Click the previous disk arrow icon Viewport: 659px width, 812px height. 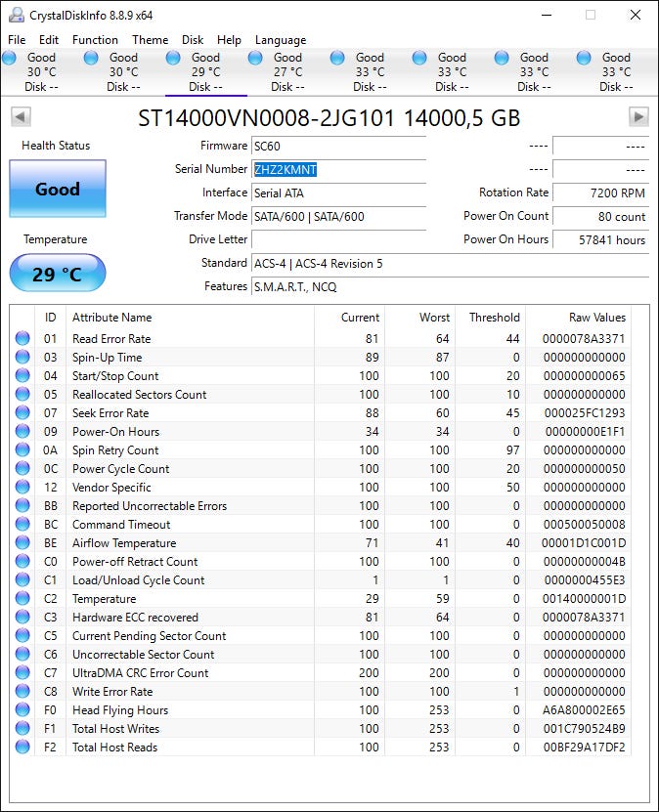coord(21,117)
